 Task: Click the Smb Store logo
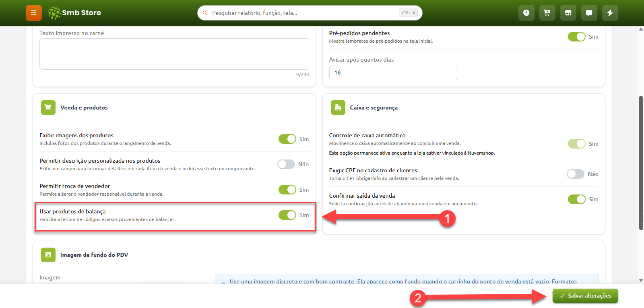[x=74, y=13]
